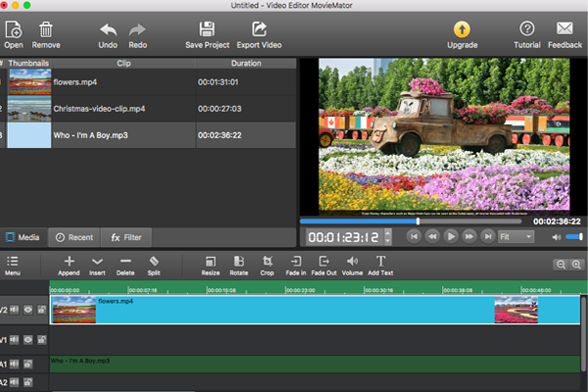Screen dimensions: 588x392
Task: Append clip to the timeline
Action: coord(69,266)
